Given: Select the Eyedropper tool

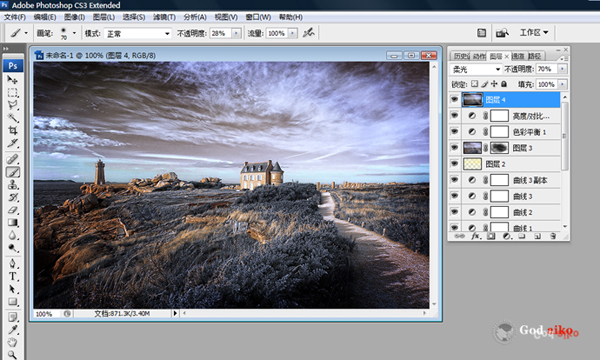Looking at the screenshot, I should point(13,330).
